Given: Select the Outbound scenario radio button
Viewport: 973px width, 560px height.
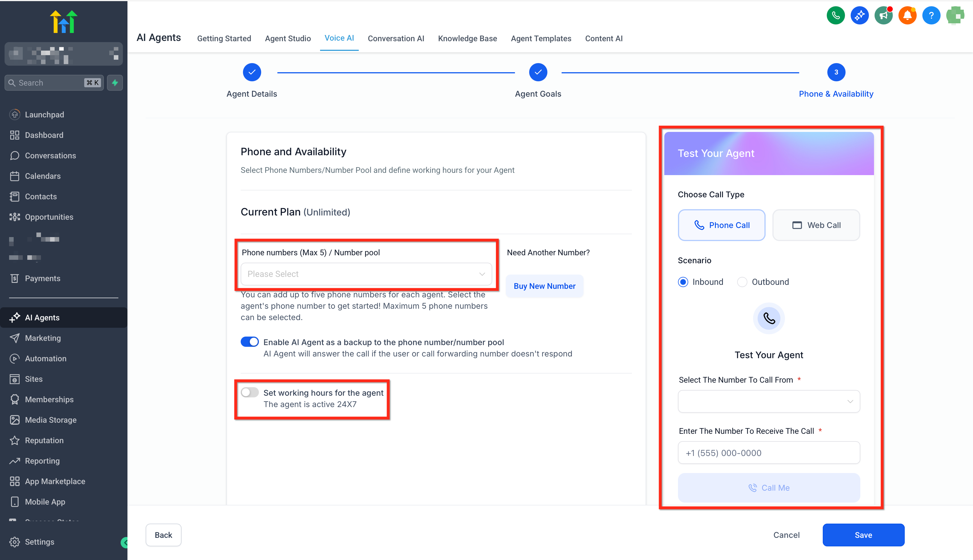Looking at the screenshot, I should point(742,282).
